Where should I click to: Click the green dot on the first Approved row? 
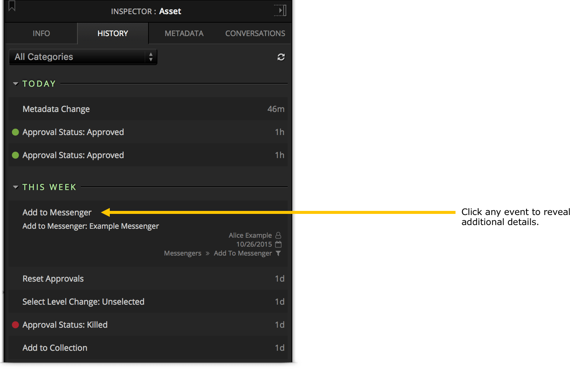(15, 132)
